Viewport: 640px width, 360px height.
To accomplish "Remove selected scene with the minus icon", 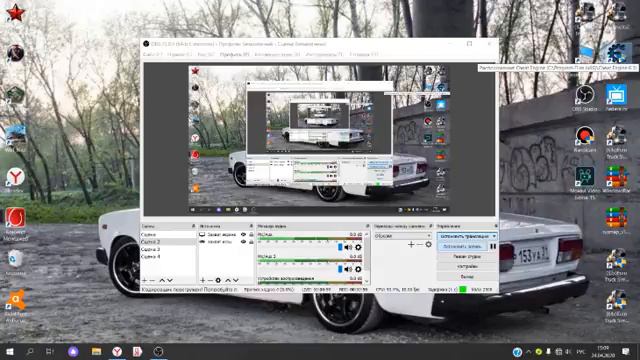I will [x=152, y=280].
